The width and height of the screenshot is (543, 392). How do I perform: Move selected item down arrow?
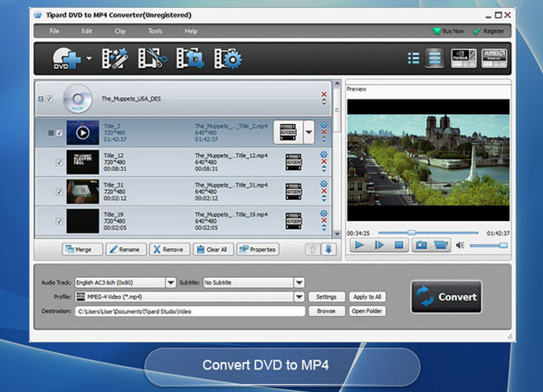tap(329, 249)
